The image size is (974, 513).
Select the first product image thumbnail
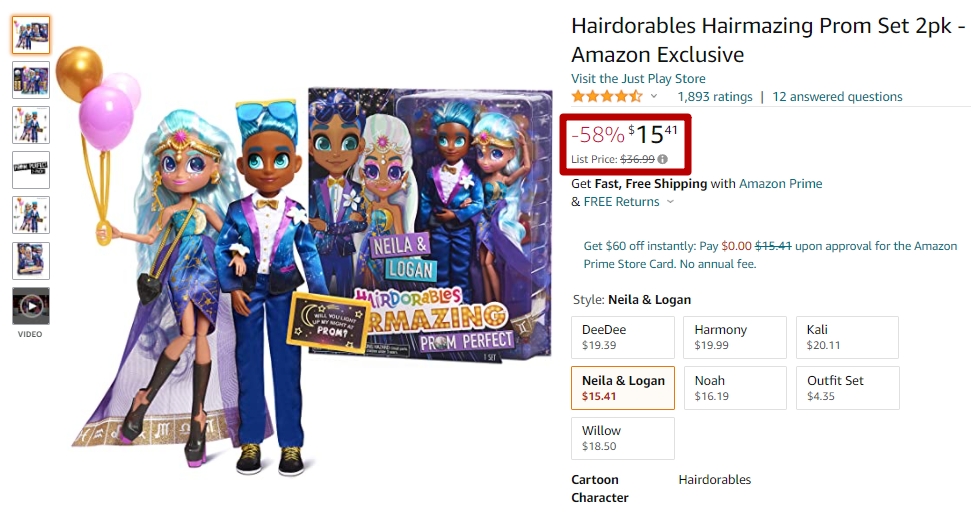coord(31,34)
